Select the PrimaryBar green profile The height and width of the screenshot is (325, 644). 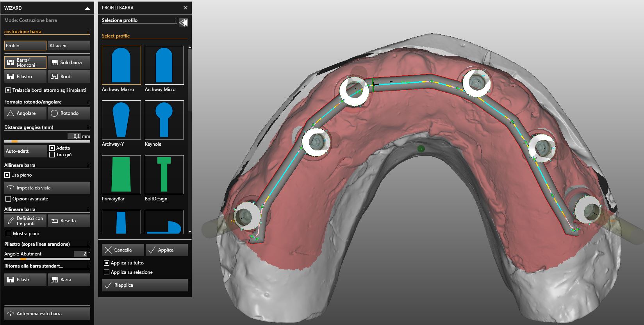click(121, 175)
